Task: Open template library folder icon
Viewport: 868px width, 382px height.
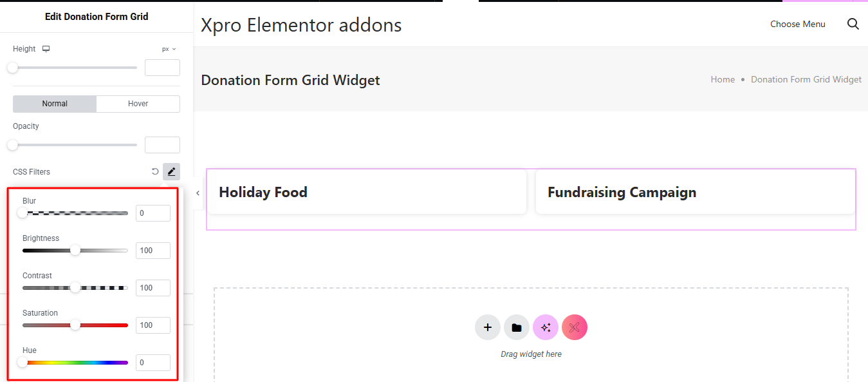Action: [x=516, y=327]
